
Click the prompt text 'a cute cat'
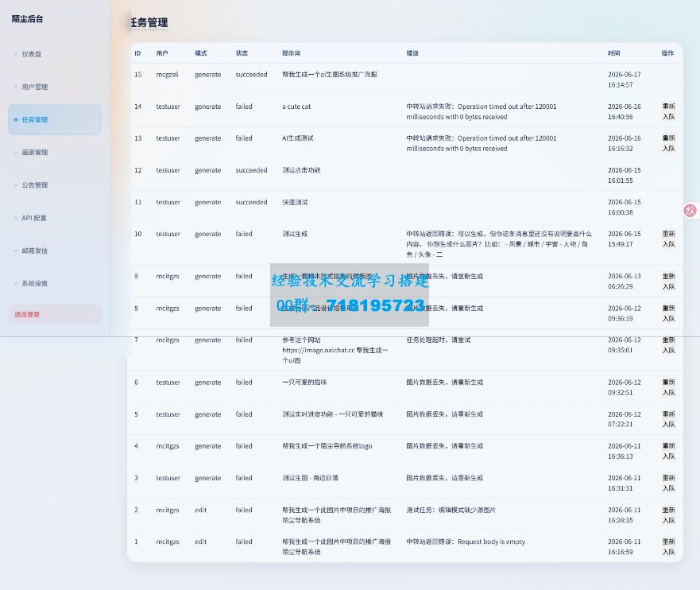(x=296, y=107)
